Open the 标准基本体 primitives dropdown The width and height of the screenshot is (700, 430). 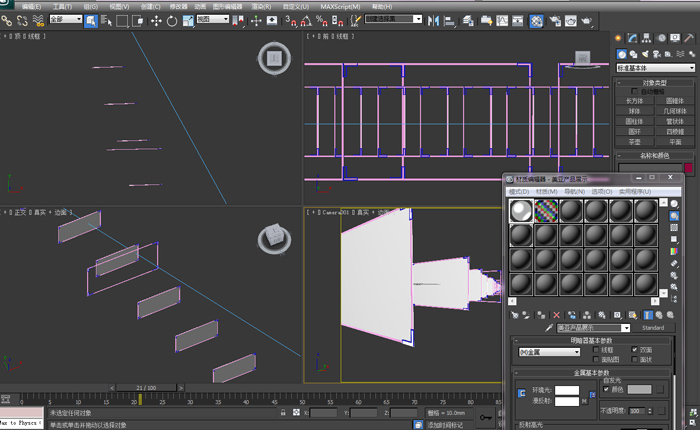tap(654, 68)
